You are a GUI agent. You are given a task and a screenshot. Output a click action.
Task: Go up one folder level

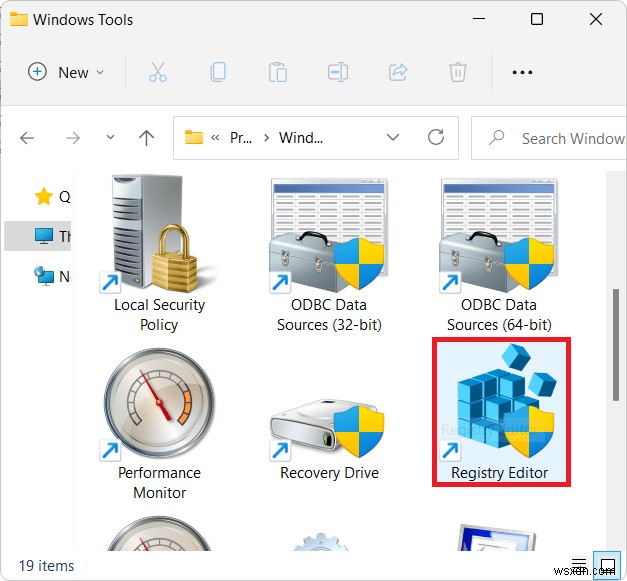click(146, 138)
